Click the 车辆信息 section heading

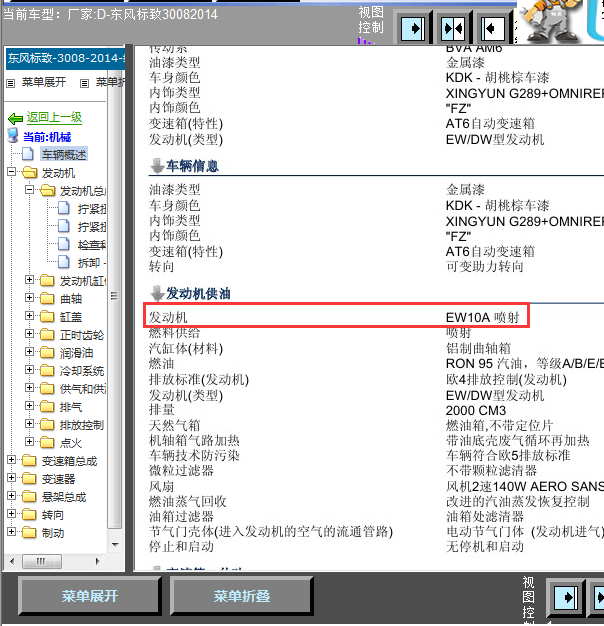pyautogui.click(x=192, y=166)
